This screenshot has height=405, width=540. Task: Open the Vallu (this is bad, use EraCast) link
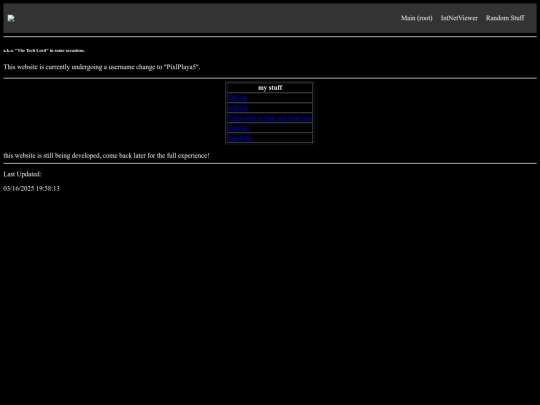(270, 118)
